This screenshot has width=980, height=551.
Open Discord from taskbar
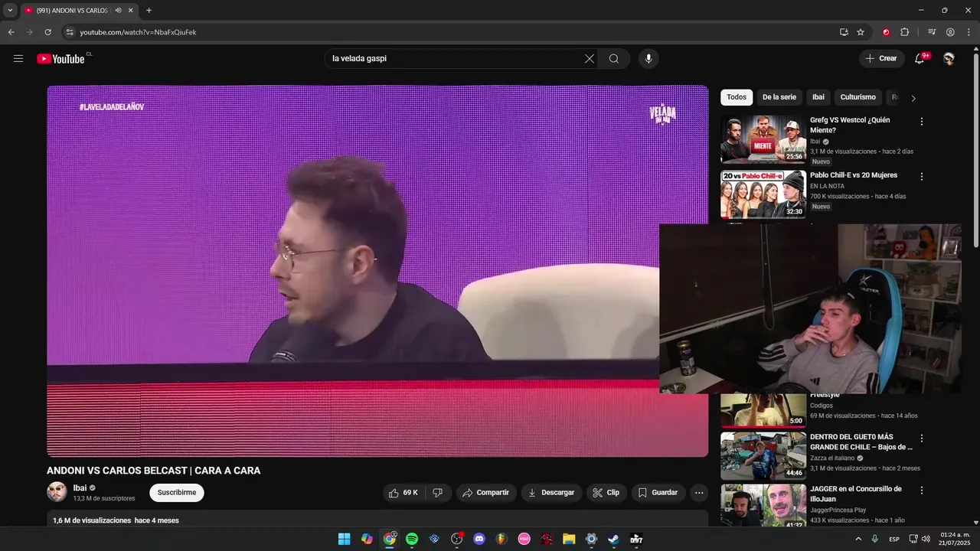479,539
